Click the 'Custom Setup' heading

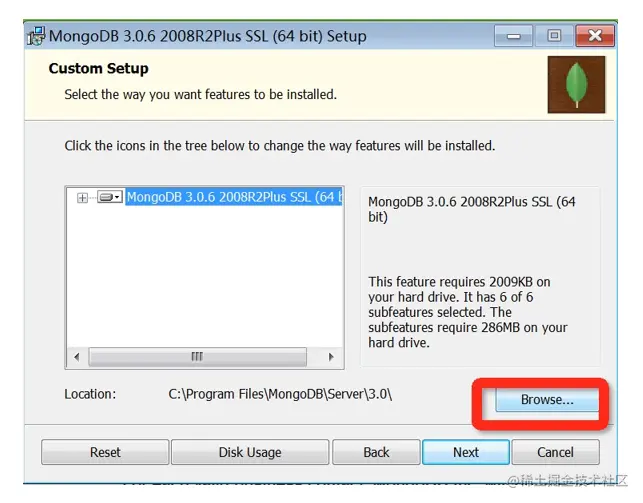pos(98,68)
